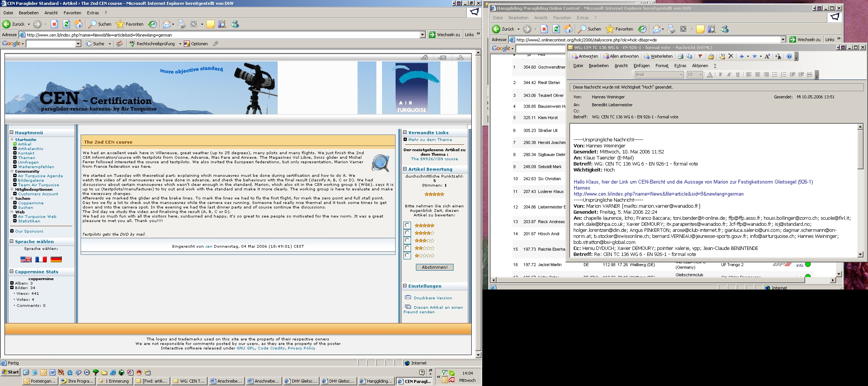Select the German flag language icon
The height and width of the screenshot is (386, 868).
click(56, 259)
